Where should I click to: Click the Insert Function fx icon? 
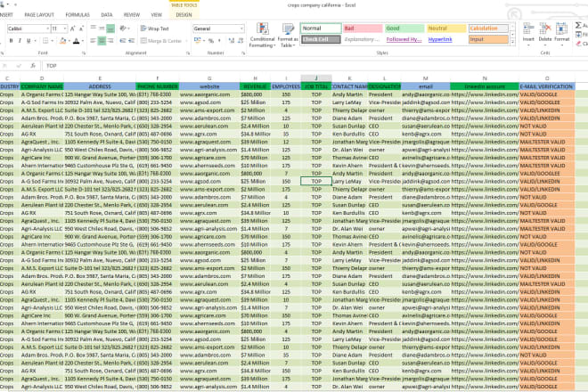pyautogui.click(x=33, y=66)
